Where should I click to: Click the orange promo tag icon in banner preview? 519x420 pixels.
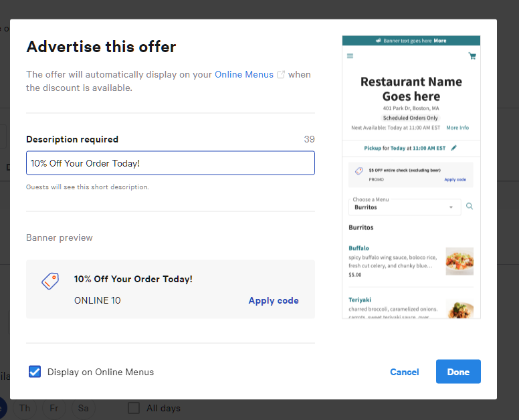[x=50, y=282]
